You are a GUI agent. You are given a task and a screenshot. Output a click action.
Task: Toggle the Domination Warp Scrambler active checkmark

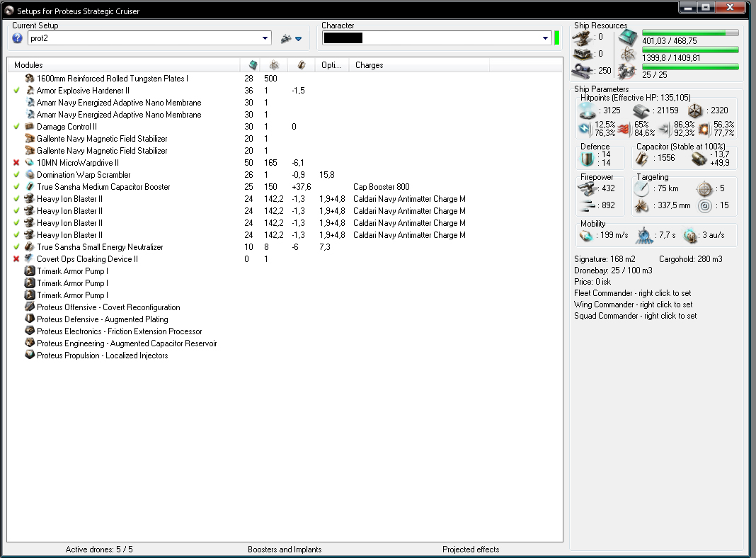(x=16, y=175)
